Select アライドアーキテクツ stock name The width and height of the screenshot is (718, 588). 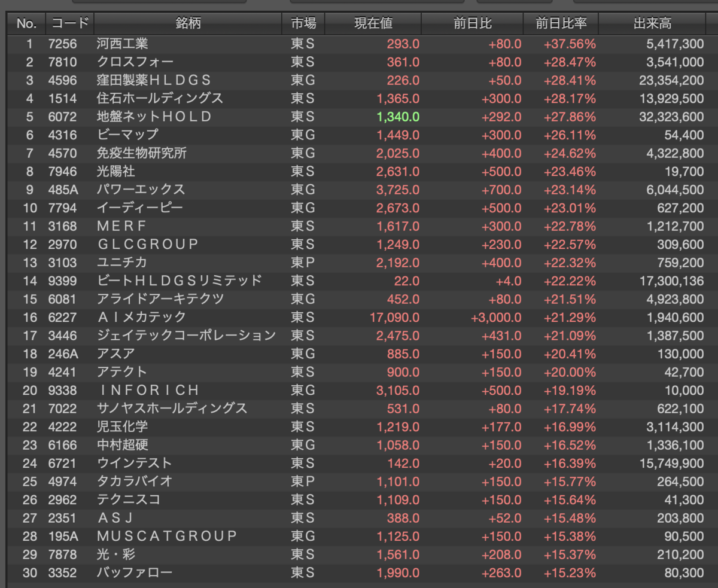(x=160, y=299)
